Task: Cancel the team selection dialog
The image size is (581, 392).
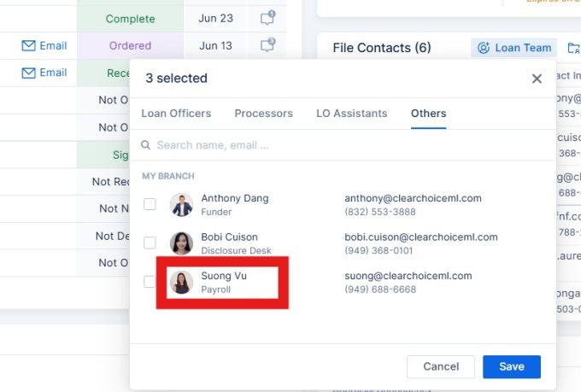Action: pos(441,366)
